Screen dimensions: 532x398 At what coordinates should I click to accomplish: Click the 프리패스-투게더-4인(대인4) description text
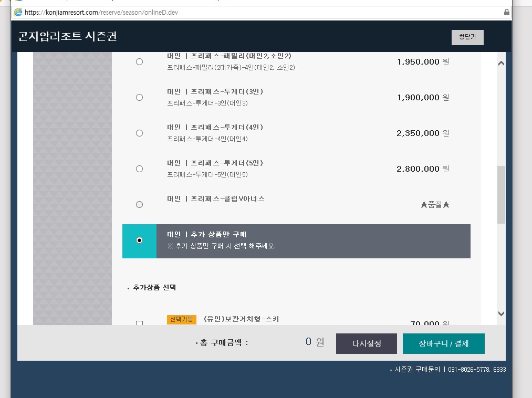(x=207, y=139)
